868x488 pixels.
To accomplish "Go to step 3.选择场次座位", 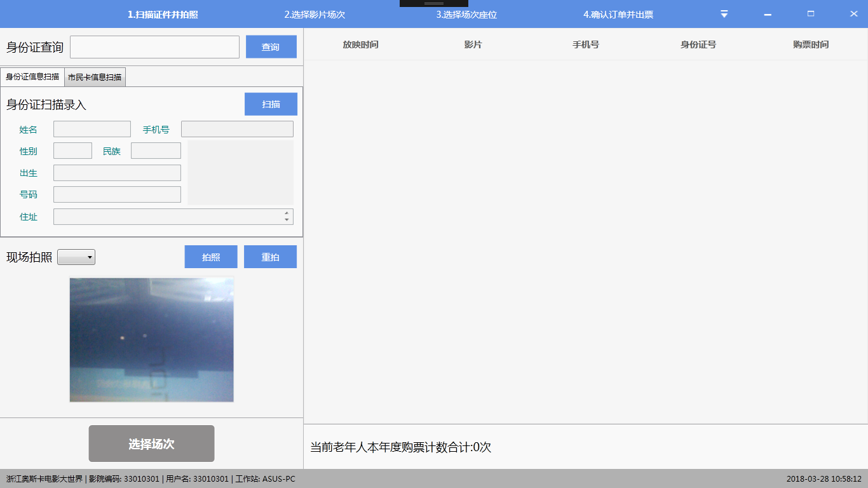I will coord(466,15).
